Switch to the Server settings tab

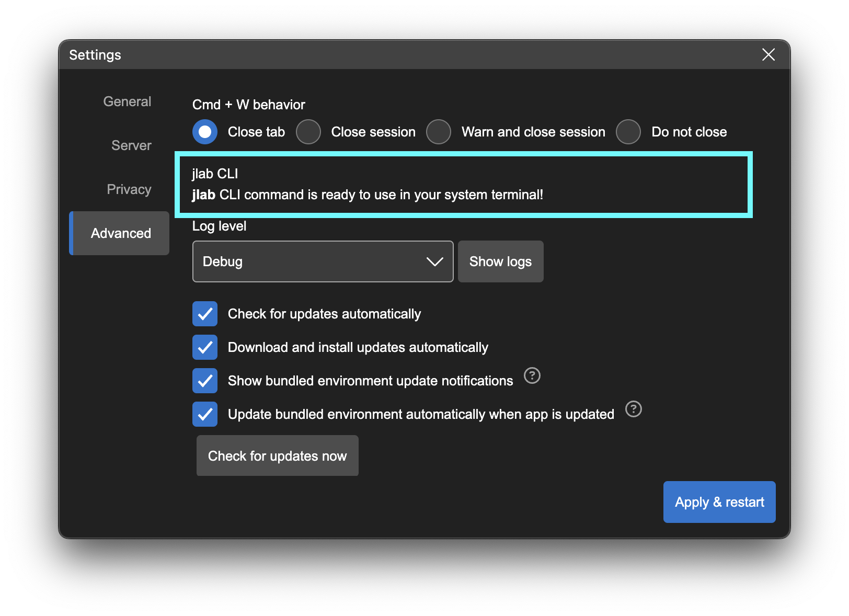tap(131, 145)
